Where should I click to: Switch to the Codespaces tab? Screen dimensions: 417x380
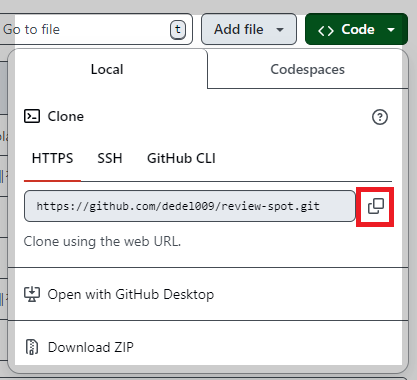pyautogui.click(x=307, y=69)
